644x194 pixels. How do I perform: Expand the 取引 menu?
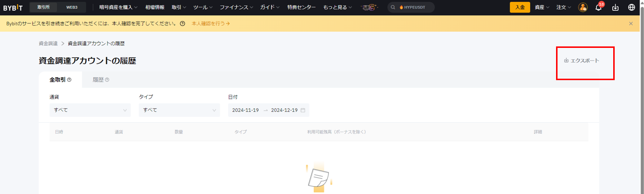click(179, 7)
